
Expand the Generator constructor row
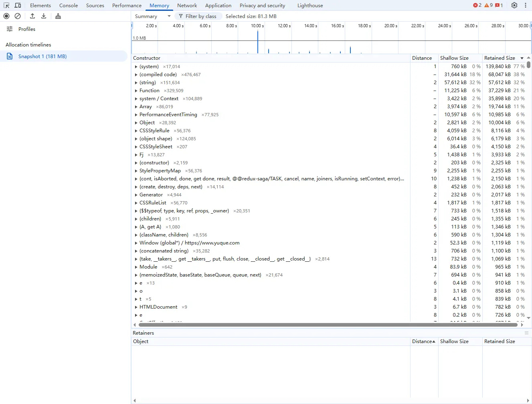[136, 195]
